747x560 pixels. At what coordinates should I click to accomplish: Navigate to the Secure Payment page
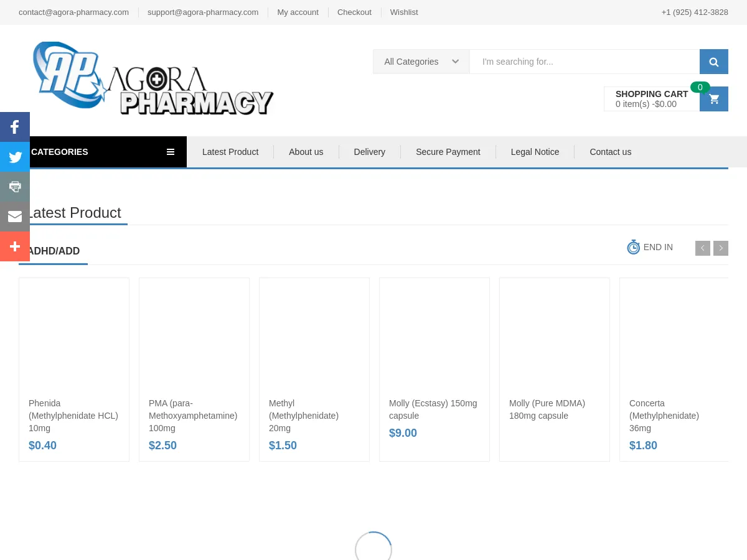(x=448, y=152)
